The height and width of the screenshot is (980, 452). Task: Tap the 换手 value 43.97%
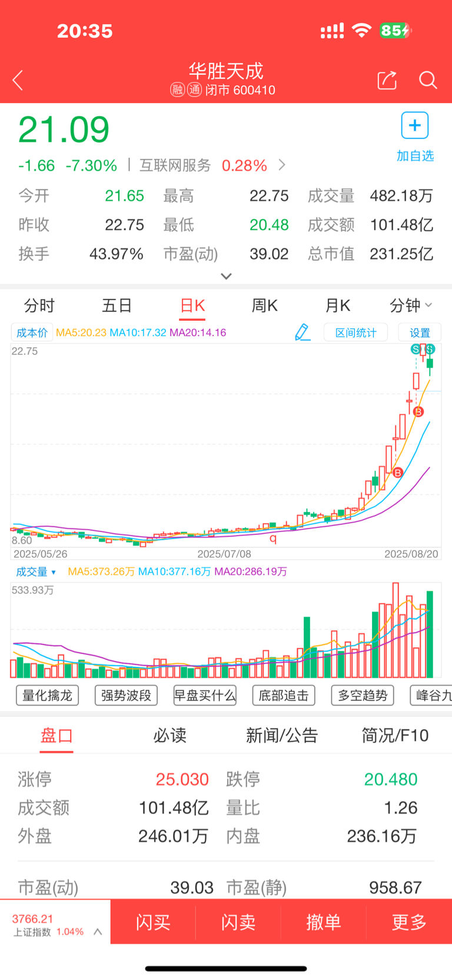[x=117, y=254]
